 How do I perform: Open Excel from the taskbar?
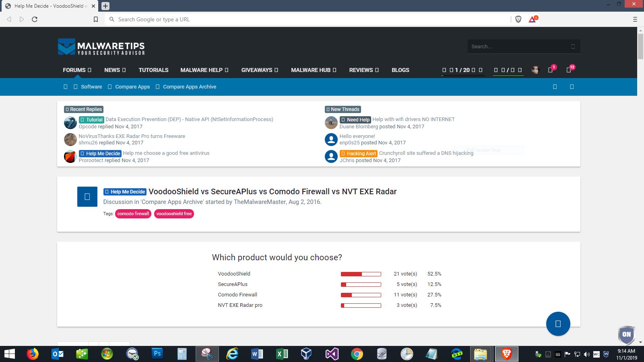click(x=282, y=354)
